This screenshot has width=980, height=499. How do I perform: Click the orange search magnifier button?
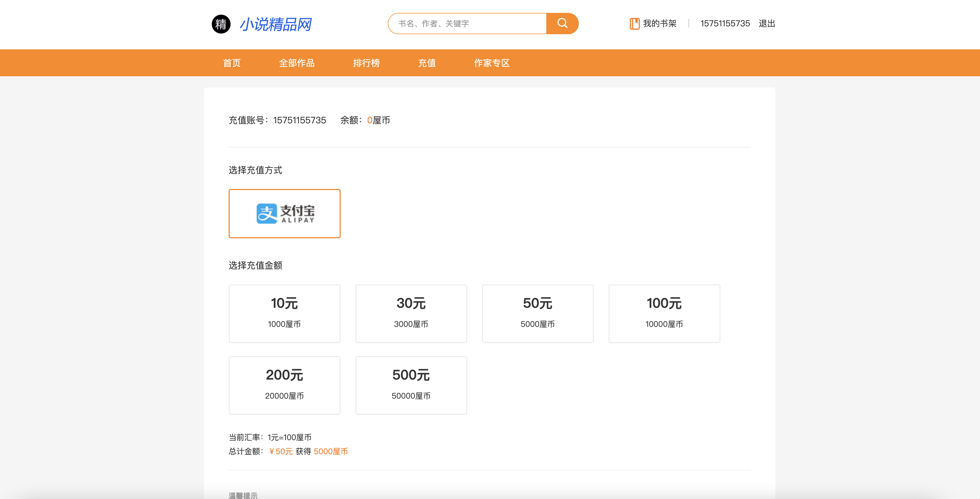(x=562, y=24)
